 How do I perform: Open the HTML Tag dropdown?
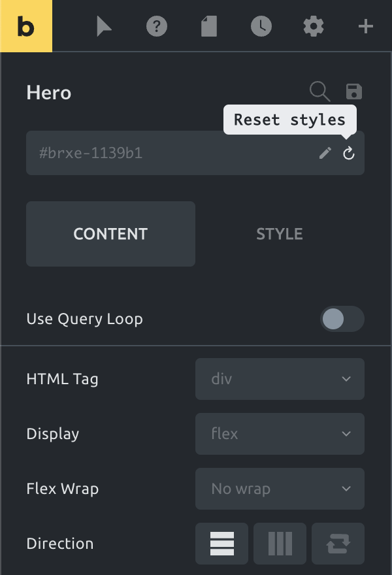280,379
